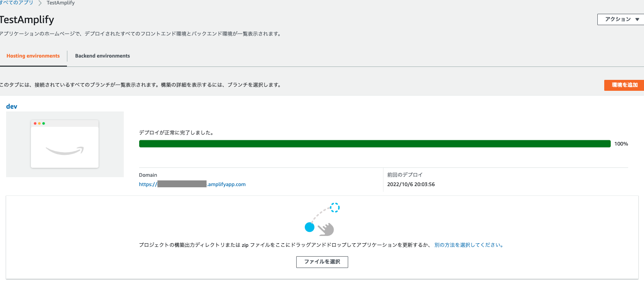Screen dimensions: 644x285
Task: Click the dev app preview thumbnail
Action: point(65,144)
